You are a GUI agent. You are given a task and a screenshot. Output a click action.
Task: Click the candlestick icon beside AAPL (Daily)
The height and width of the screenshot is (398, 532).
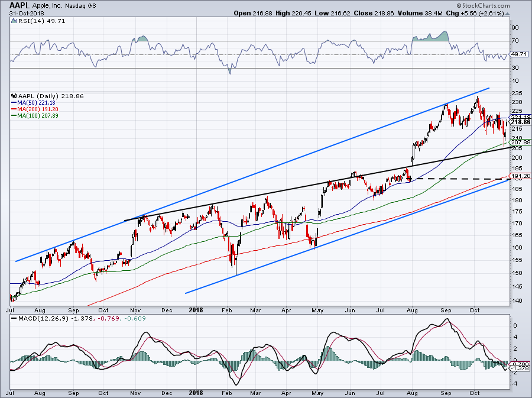(14, 96)
